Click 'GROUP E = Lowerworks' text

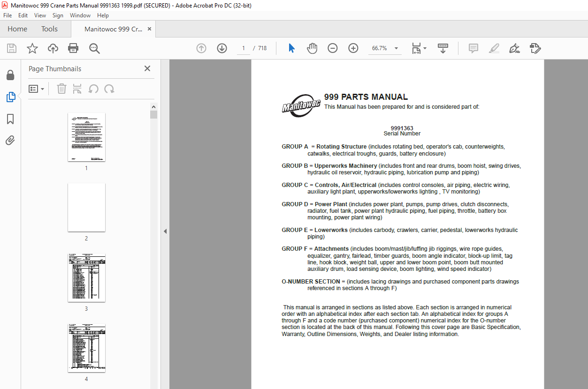point(315,230)
